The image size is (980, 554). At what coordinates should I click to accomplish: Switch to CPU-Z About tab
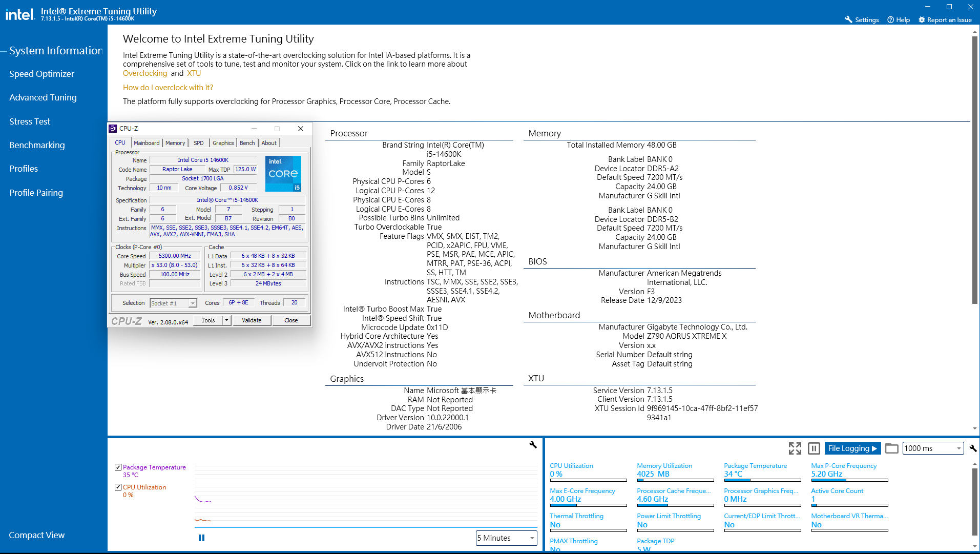coord(269,143)
